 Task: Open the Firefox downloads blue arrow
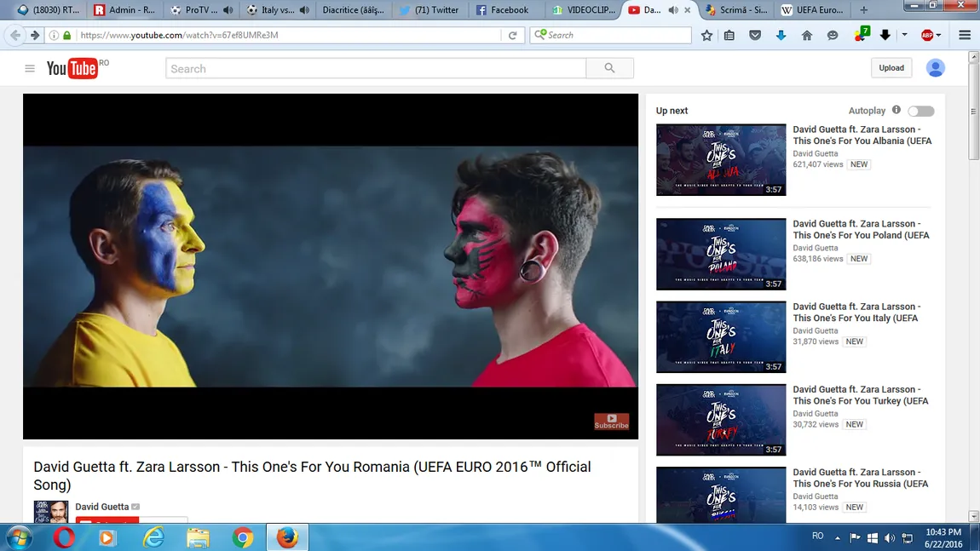coord(781,36)
